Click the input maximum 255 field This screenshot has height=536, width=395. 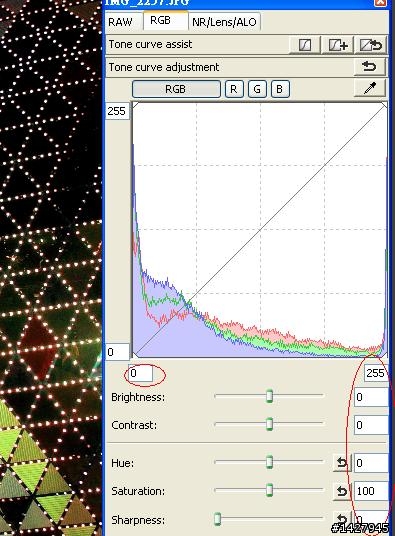[376, 373]
